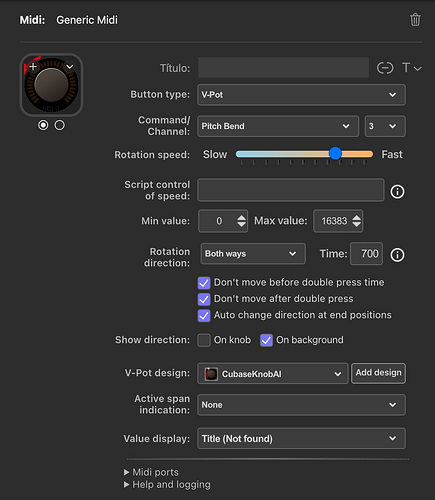The width and height of the screenshot is (435, 500).
Task: Click the link icon beside Título field
Action: [385, 68]
